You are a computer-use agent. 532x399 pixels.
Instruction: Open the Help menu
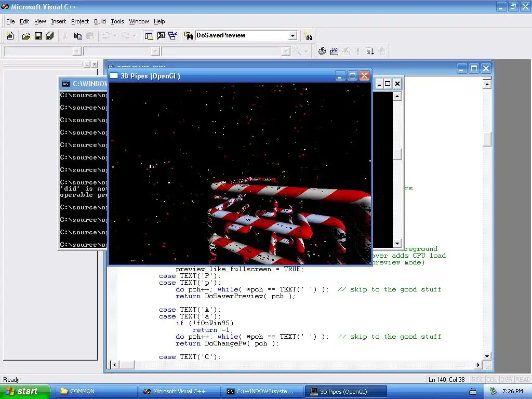tap(159, 21)
